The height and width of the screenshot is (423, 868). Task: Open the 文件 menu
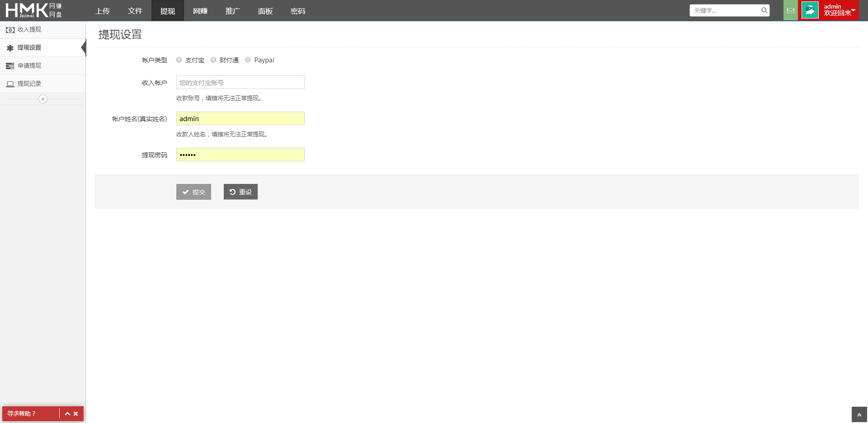135,11
